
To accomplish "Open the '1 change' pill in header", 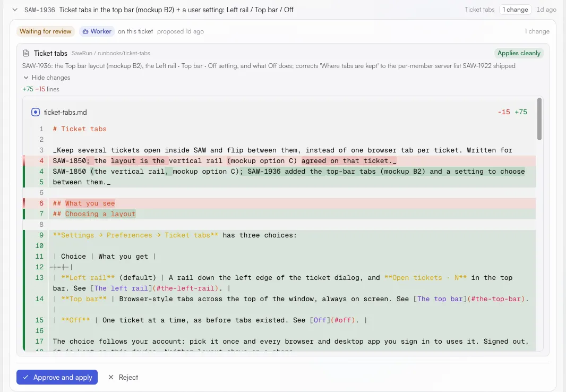I will (515, 10).
